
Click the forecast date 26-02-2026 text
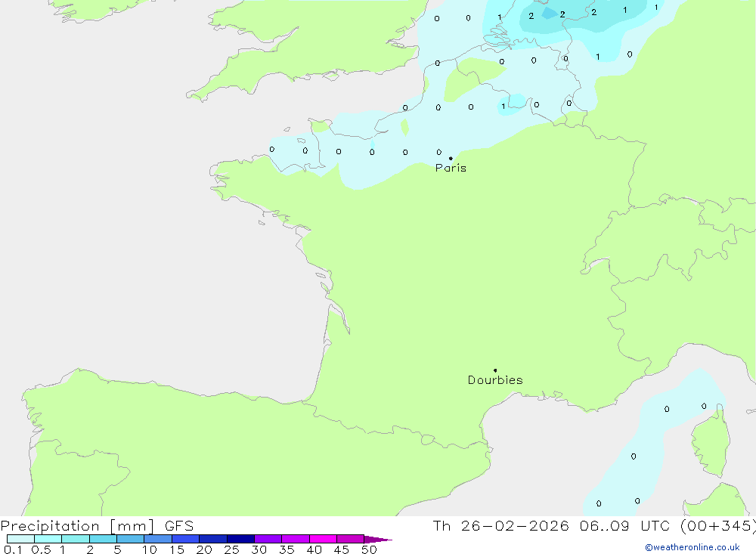click(x=515, y=526)
